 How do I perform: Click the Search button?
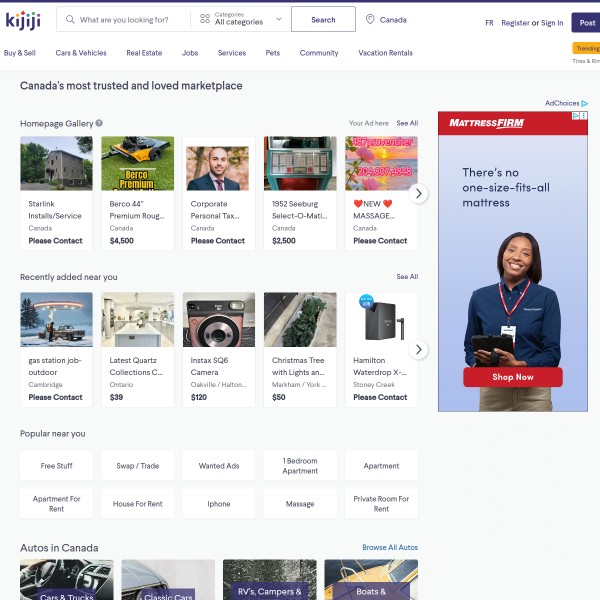[x=323, y=19]
